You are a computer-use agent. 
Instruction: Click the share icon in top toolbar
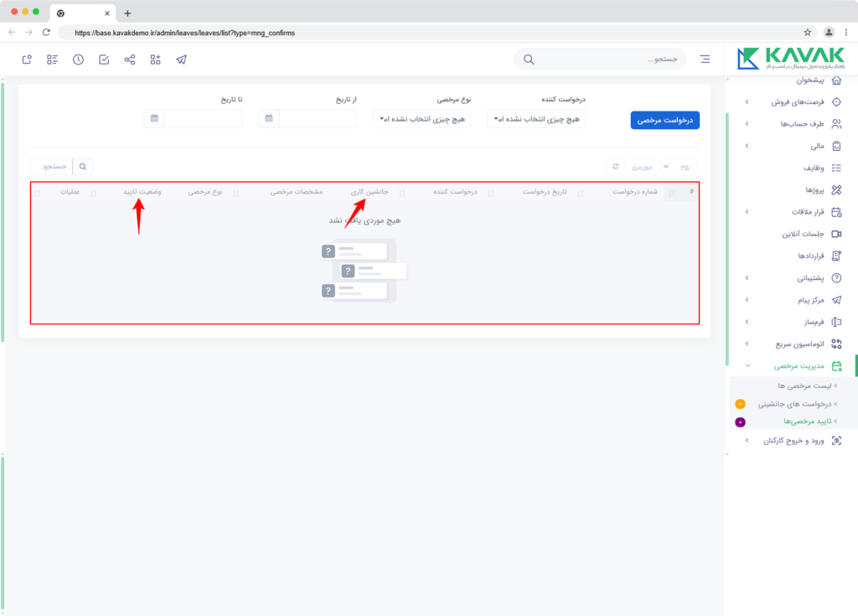pos(130,60)
